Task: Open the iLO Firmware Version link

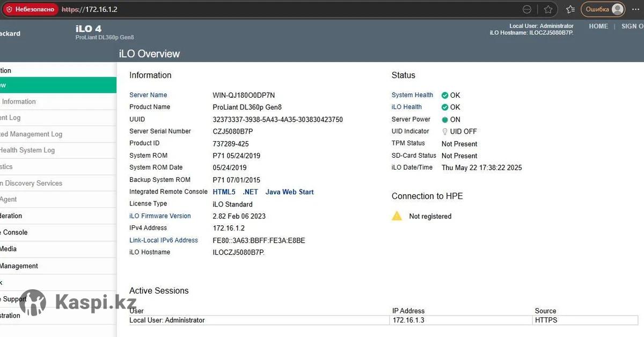Action: 160,216
